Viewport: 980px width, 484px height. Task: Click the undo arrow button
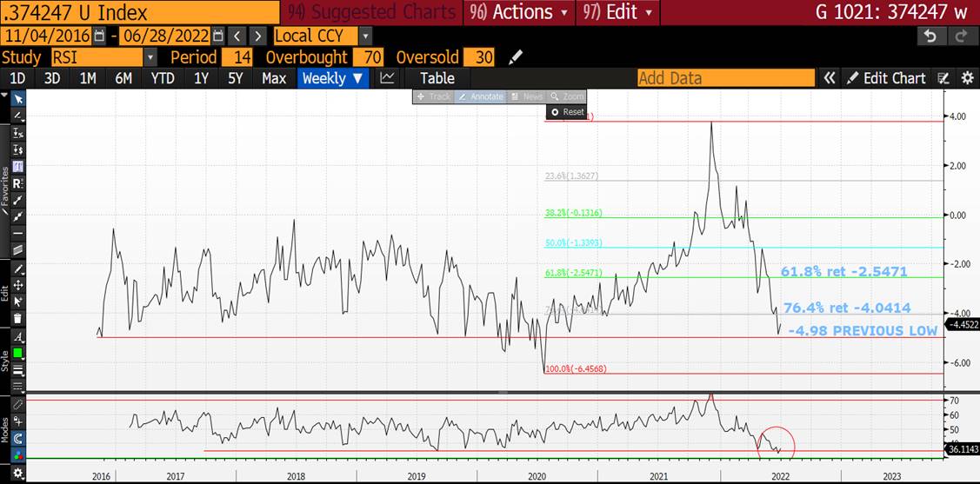pyautogui.click(x=930, y=36)
